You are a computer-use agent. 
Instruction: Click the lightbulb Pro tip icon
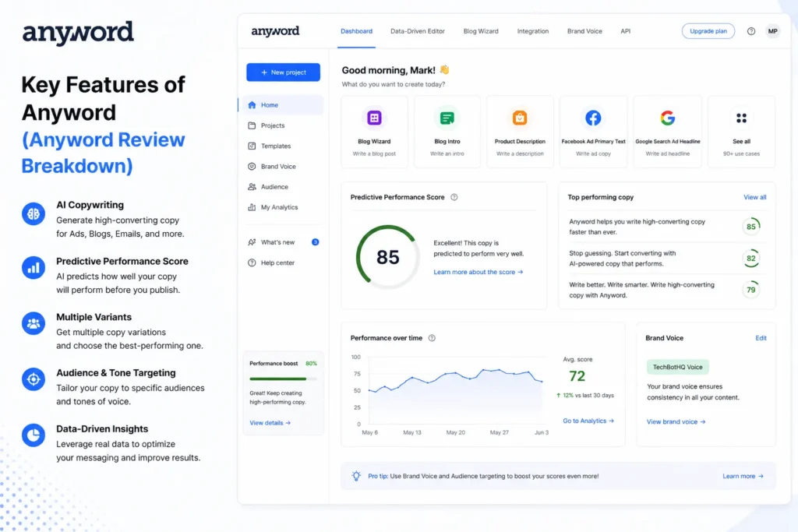356,476
